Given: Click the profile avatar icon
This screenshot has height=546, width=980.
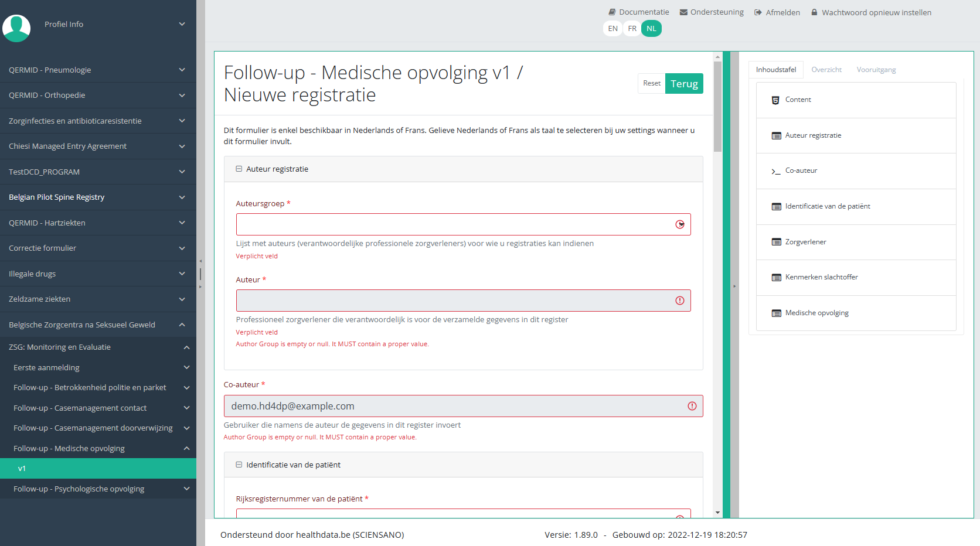Looking at the screenshot, I should [16, 28].
